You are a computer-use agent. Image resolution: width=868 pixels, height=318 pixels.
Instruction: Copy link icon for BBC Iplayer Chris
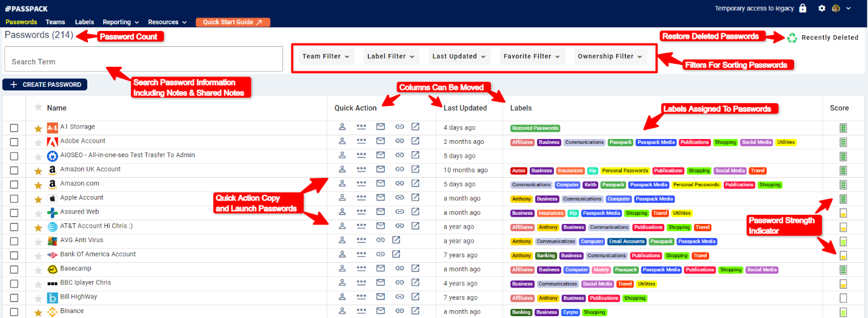399,283
